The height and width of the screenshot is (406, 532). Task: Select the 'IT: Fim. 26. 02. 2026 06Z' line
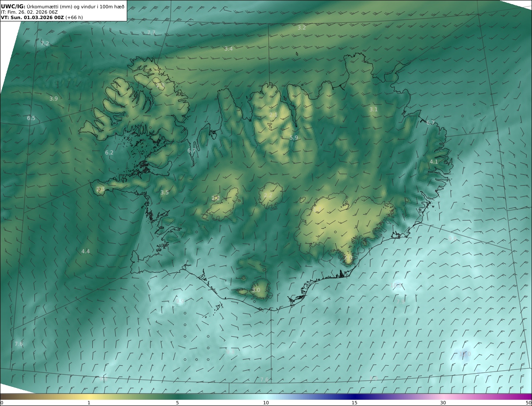click(29, 12)
